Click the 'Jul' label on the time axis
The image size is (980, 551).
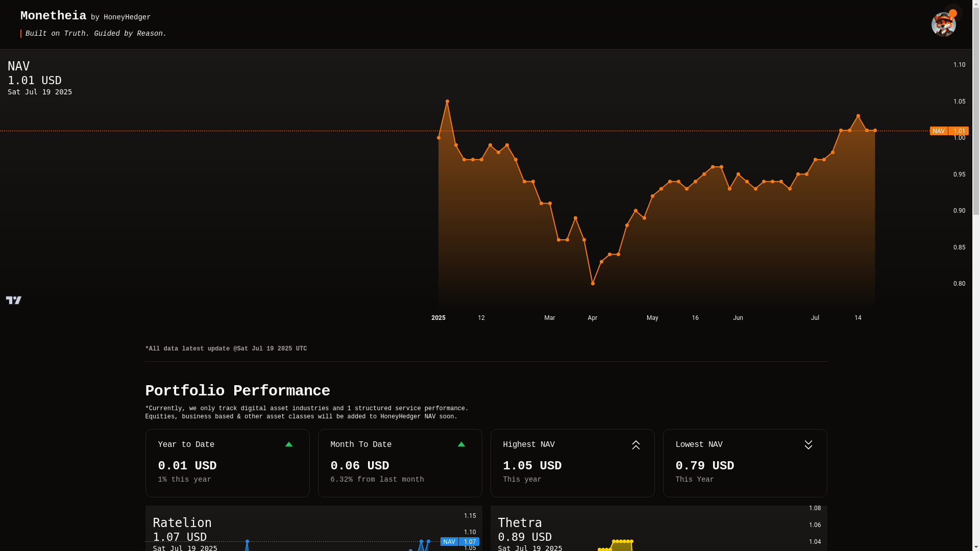pos(815,318)
